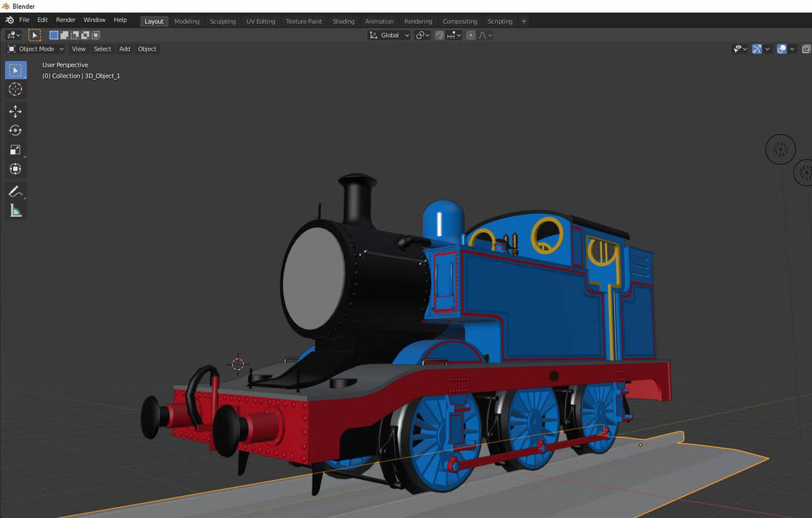Open the Help menu
The height and width of the screenshot is (518, 812).
(120, 20)
